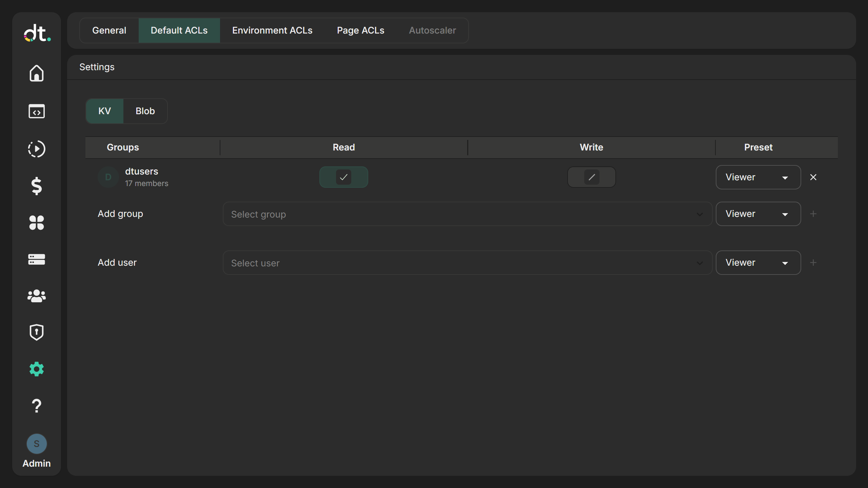Open the shield security icon in sidebar

click(37, 332)
